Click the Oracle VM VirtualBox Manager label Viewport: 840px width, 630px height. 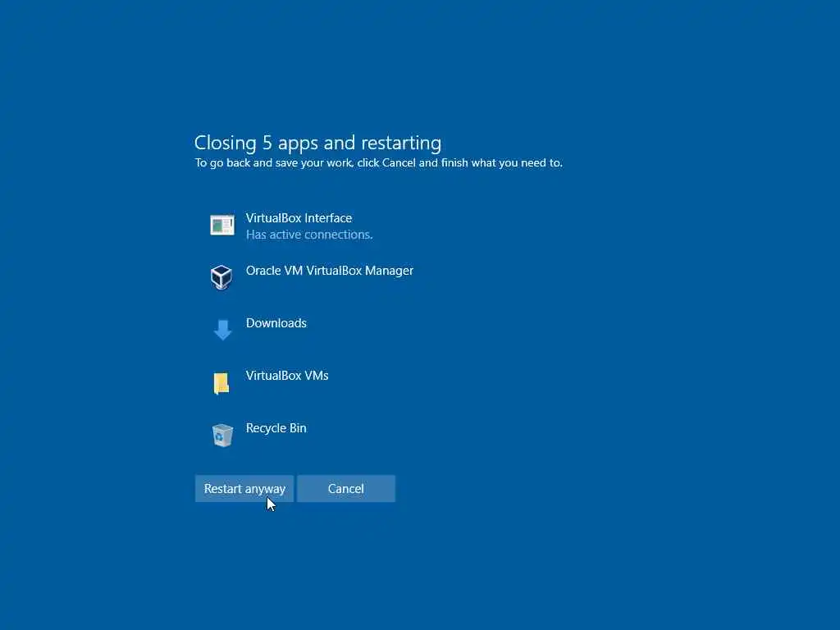[x=330, y=271]
